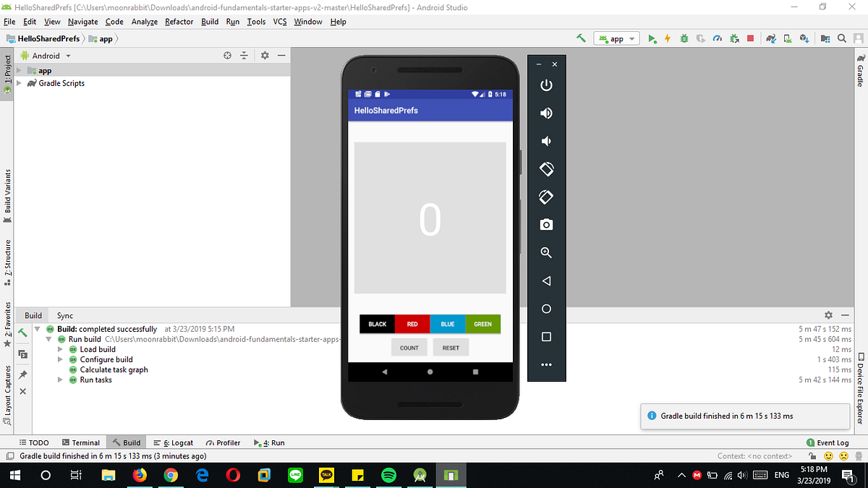Power off the emulator device
The image size is (868, 488).
pyautogui.click(x=546, y=85)
